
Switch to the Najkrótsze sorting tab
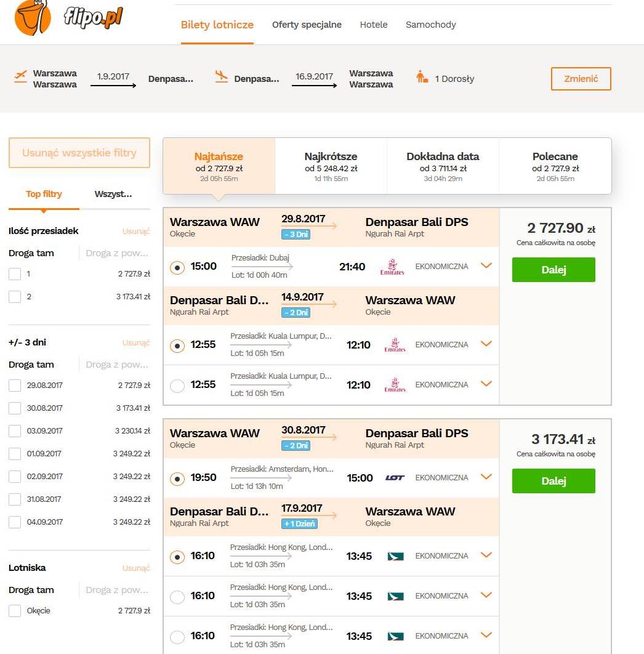pos(331,166)
